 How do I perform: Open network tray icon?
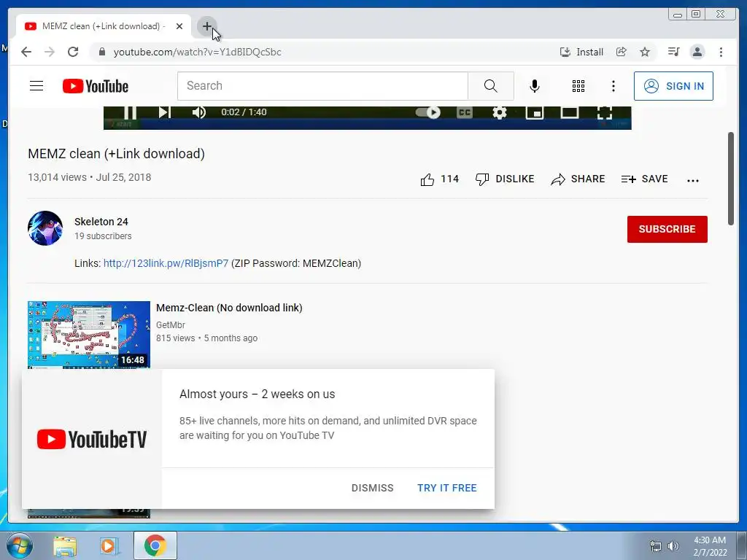[x=656, y=546]
